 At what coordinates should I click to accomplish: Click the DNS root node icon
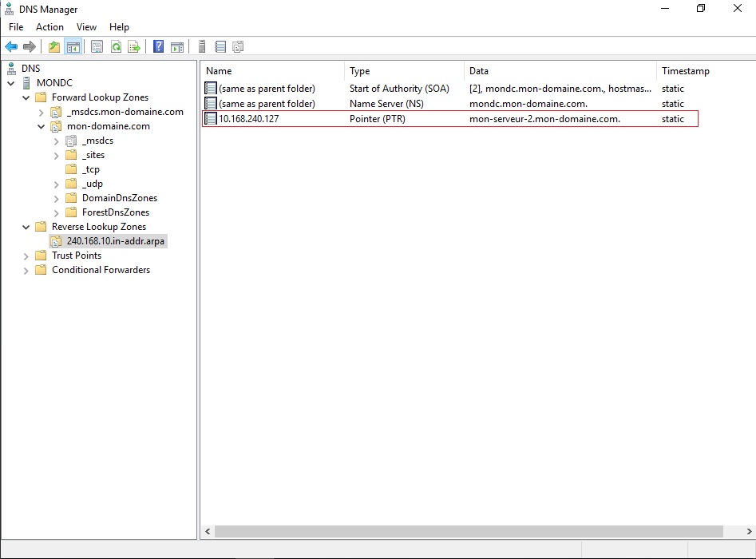click(x=11, y=69)
